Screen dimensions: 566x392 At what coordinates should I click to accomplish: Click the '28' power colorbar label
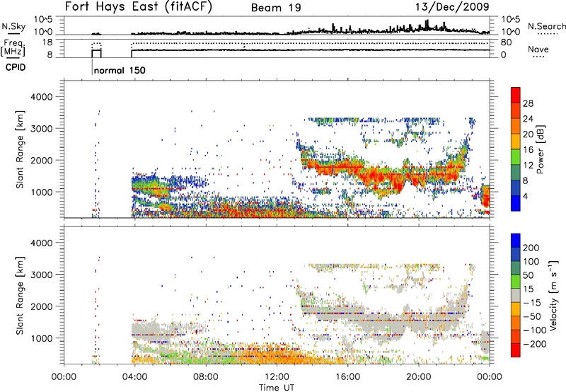click(528, 103)
